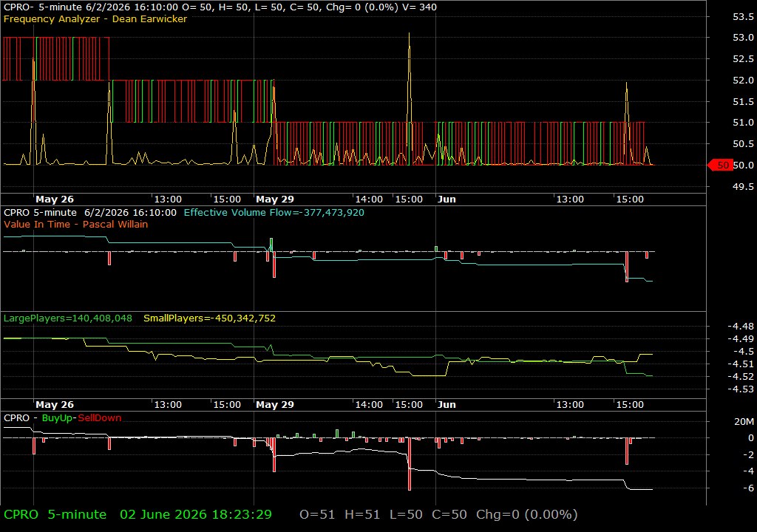Click the 'Frequency Analyzer - Dean Earwicker' label
This screenshot has height=532, width=757.
click(95, 18)
